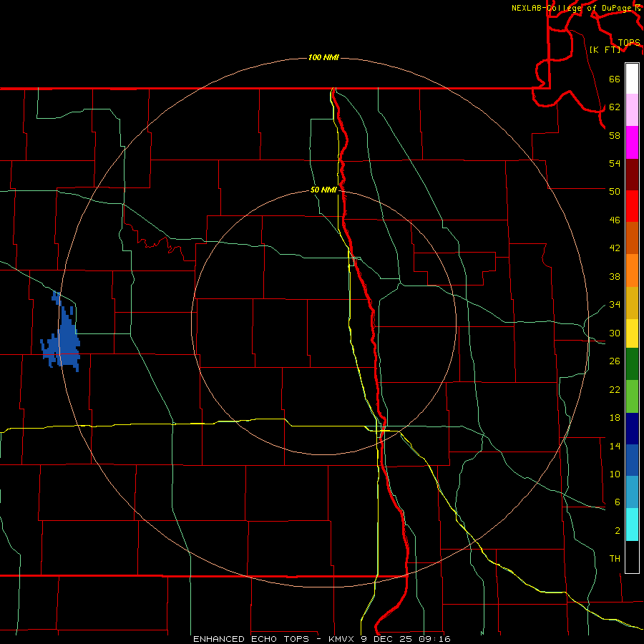
Task: Select the dark maroon legend swatch
Action: [x=632, y=175]
